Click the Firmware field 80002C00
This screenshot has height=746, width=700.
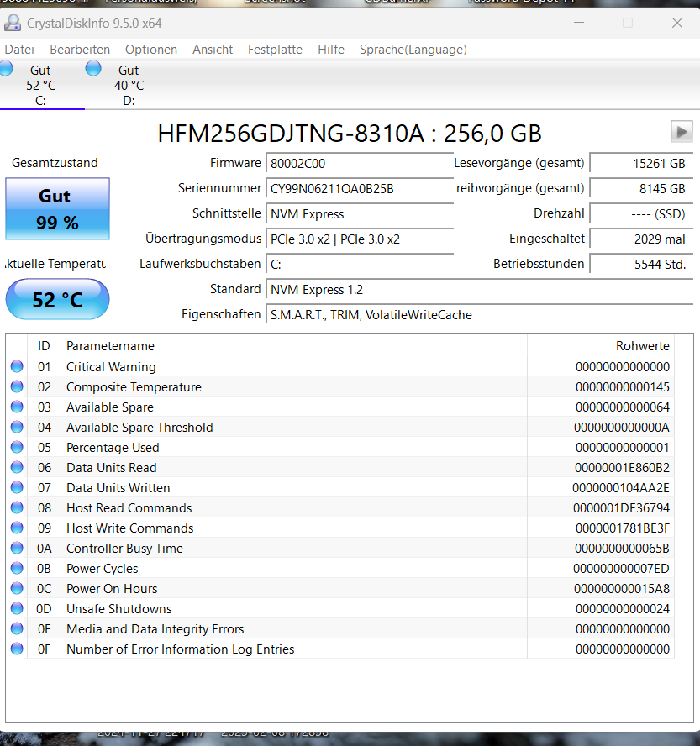(360, 163)
